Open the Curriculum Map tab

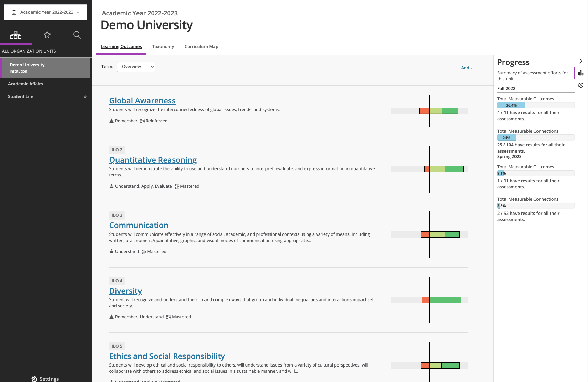click(201, 47)
